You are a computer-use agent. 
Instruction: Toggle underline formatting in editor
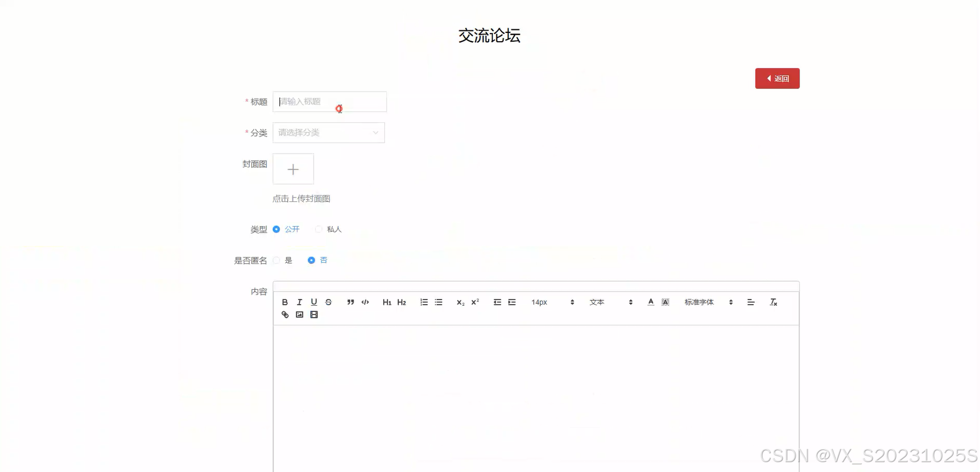tap(314, 302)
